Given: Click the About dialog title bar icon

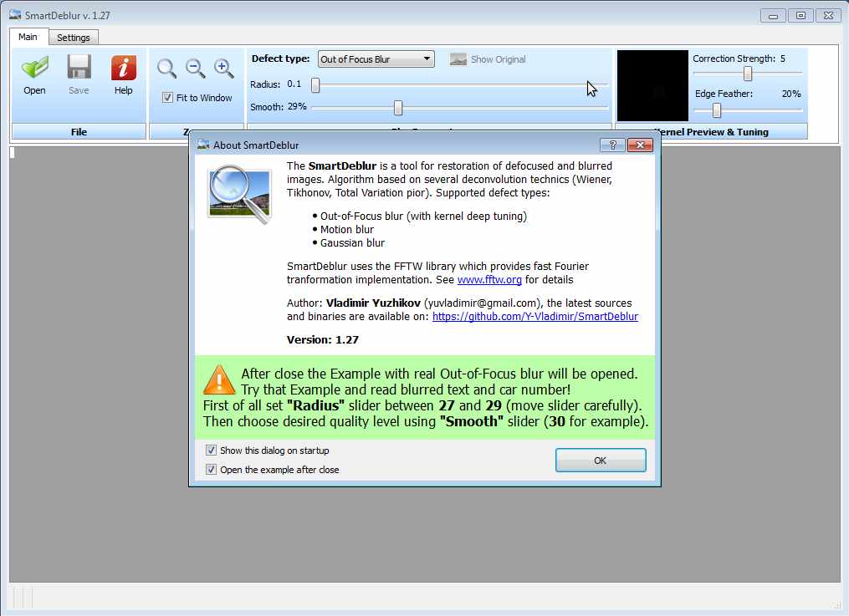Looking at the screenshot, I should (203, 145).
